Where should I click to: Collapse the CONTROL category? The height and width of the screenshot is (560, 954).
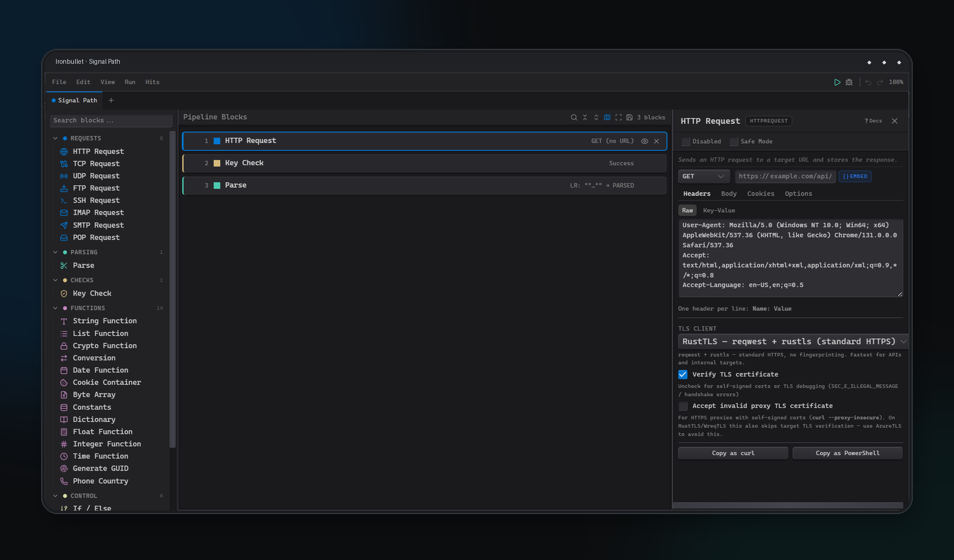pyautogui.click(x=55, y=496)
